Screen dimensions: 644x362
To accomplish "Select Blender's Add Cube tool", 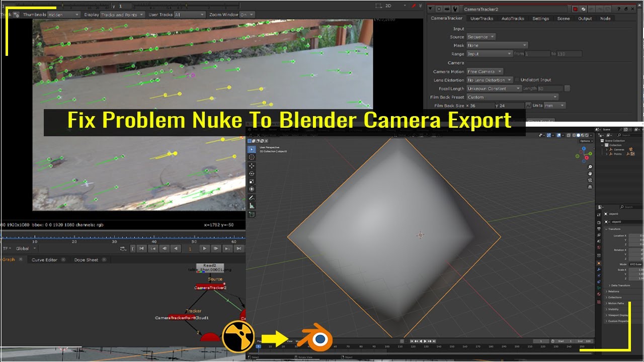I will click(x=252, y=215).
